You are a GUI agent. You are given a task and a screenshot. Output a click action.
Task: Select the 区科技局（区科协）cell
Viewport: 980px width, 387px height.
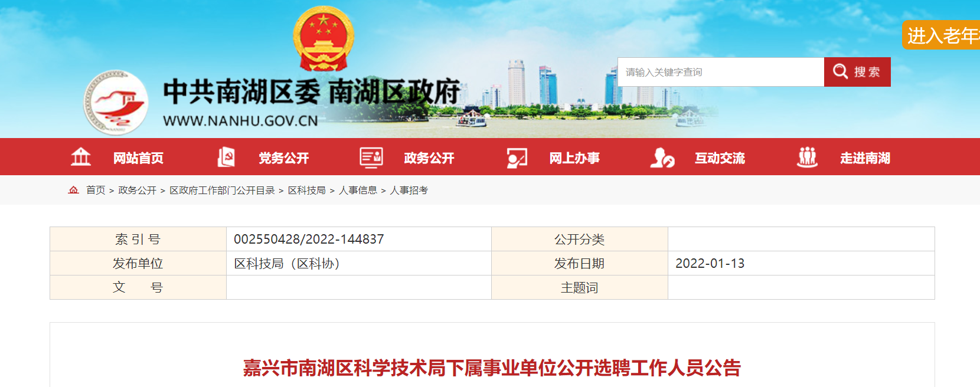pyautogui.click(x=359, y=263)
